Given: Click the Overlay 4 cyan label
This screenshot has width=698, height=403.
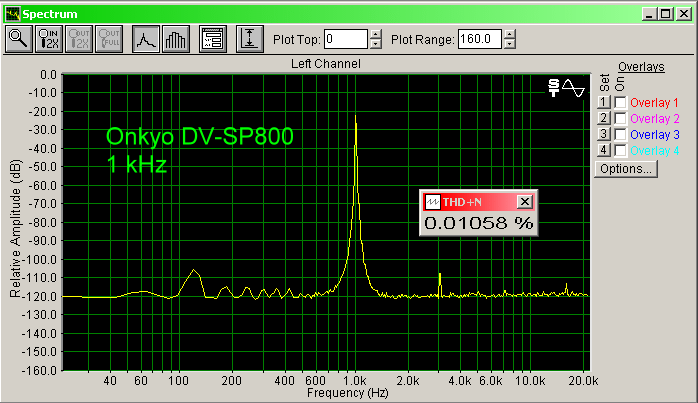Looking at the screenshot, I should [x=654, y=151].
